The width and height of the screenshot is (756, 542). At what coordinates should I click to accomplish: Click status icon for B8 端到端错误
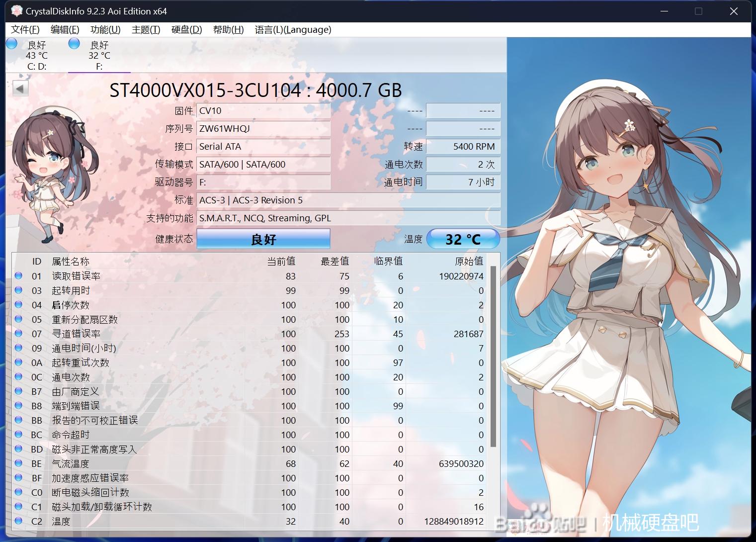(18, 405)
